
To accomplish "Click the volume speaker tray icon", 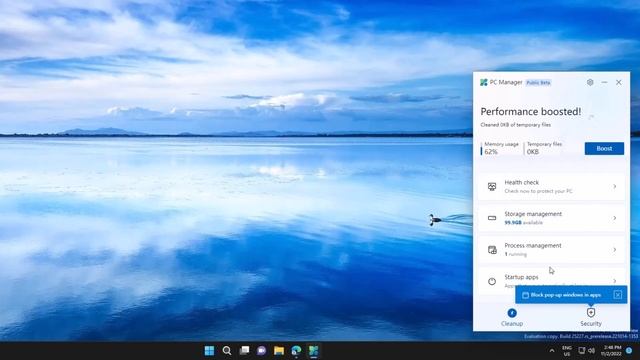I will click(x=591, y=351).
